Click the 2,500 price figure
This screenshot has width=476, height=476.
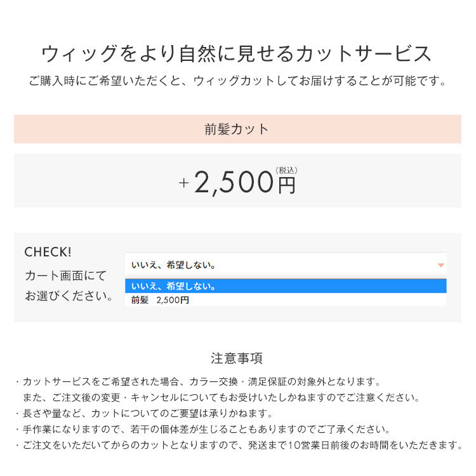pyautogui.click(x=234, y=183)
